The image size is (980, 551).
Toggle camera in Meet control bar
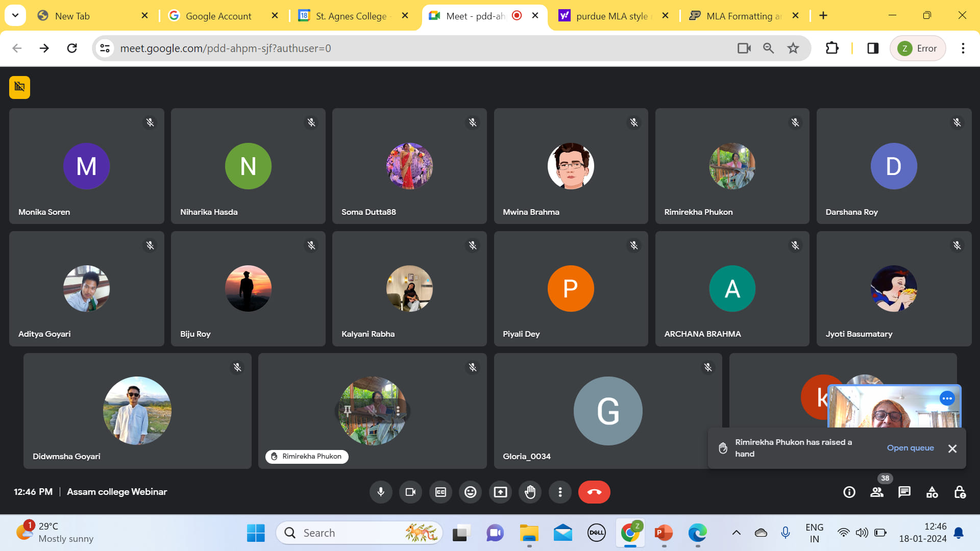click(x=410, y=492)
